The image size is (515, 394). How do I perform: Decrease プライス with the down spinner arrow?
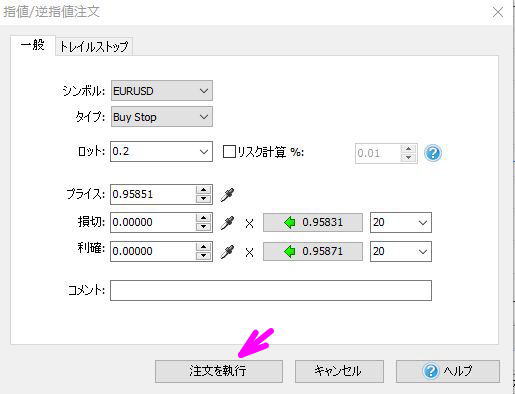203,199
